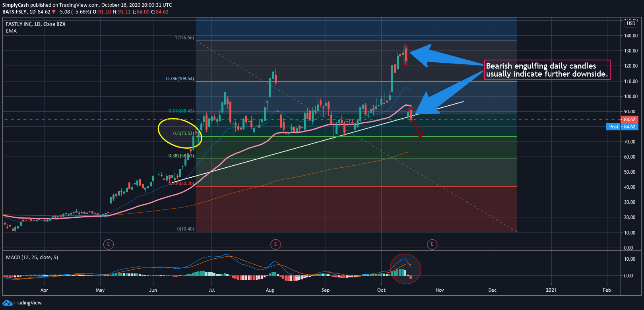Image resolution: width=644 pixels, height=310 pixels.
Task: Click the high value H:91.11 in the header
Action: 122,12
